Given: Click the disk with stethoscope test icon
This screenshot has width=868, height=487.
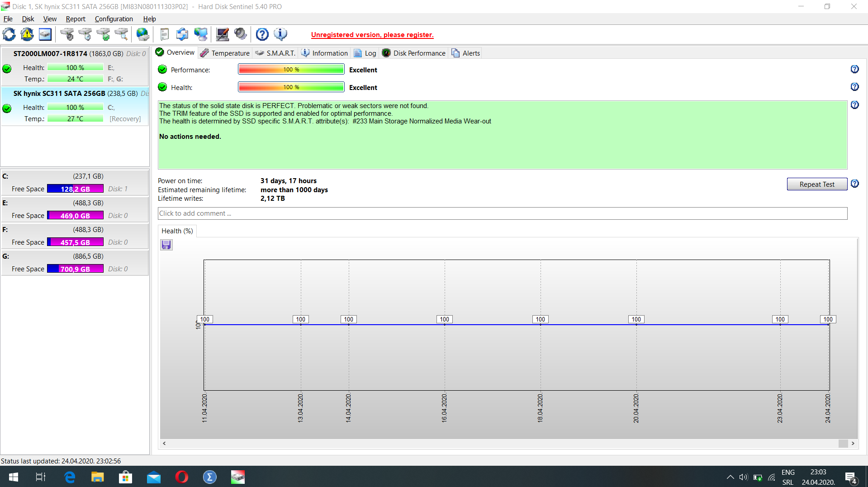Looking at the screenshot, I should 67,34.
